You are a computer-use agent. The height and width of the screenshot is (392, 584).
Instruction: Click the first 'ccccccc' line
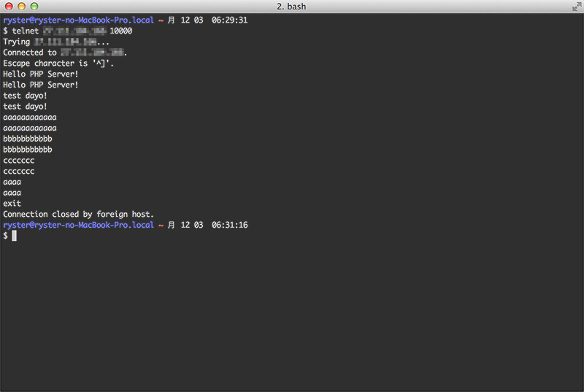(19, 161)
